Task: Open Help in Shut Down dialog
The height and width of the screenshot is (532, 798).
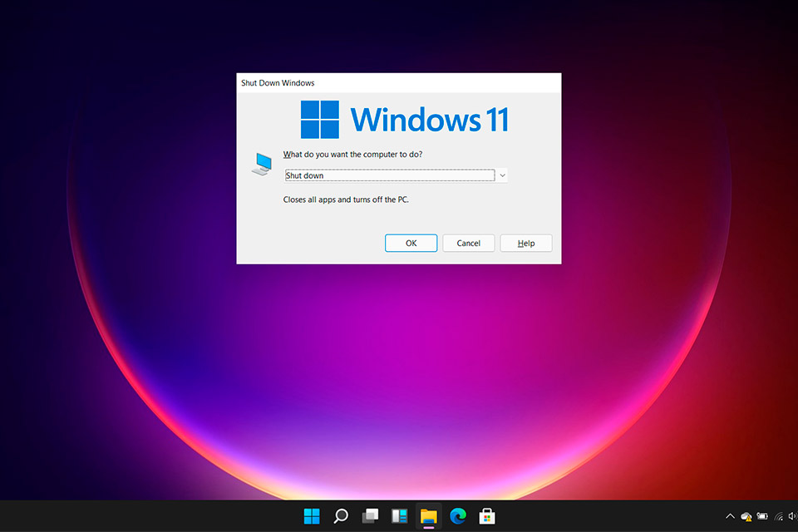Action: tap(525, 244)
